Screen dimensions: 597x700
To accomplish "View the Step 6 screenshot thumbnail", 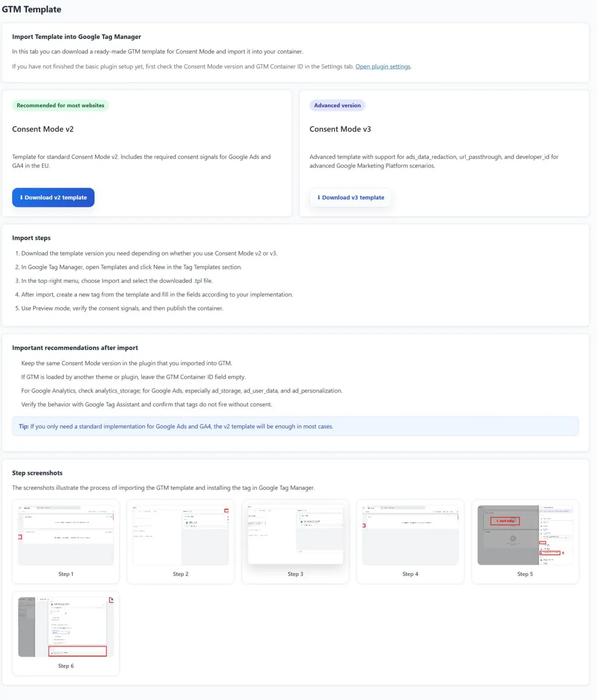I will [66, 627].
